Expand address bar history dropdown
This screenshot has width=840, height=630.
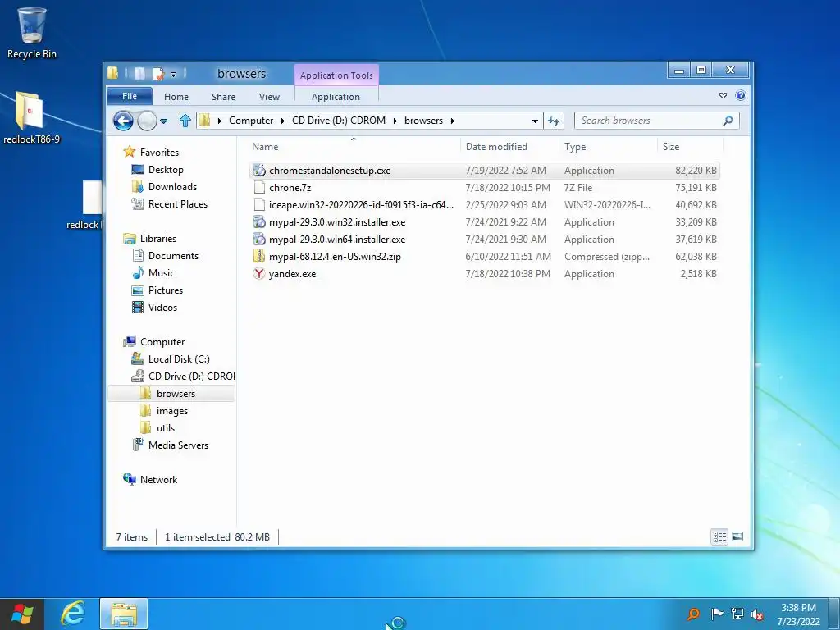click(x=535, y=121)
